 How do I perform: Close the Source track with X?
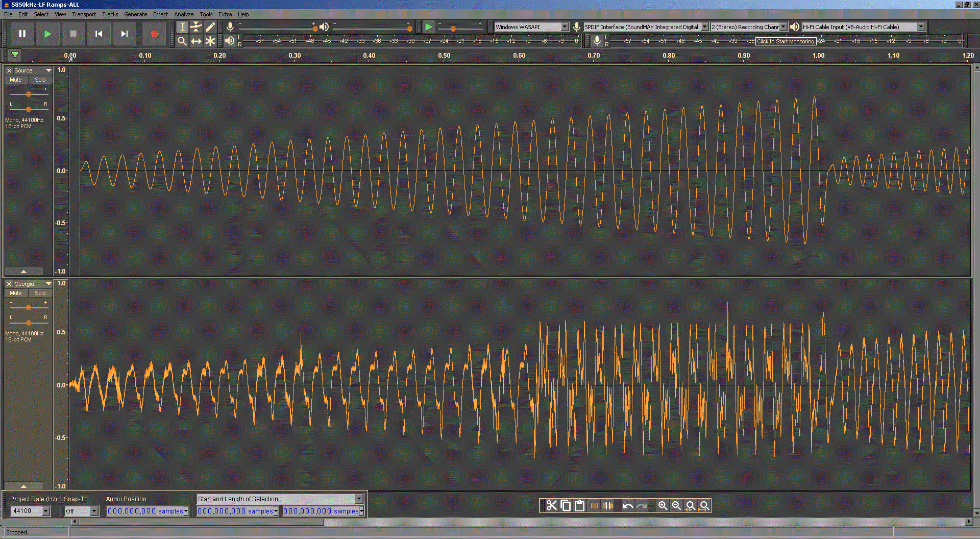(9, 70)
